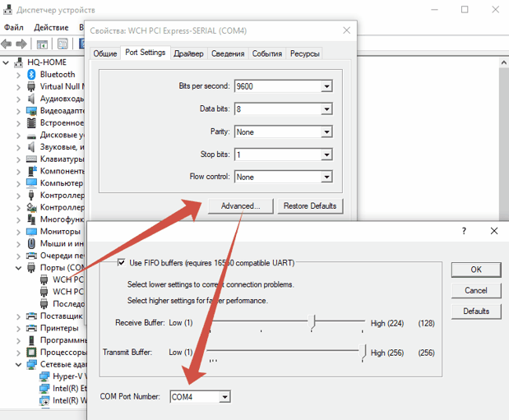Open the COM Port Number dropdown
This screenshot has height=420, width=509.
224,397
